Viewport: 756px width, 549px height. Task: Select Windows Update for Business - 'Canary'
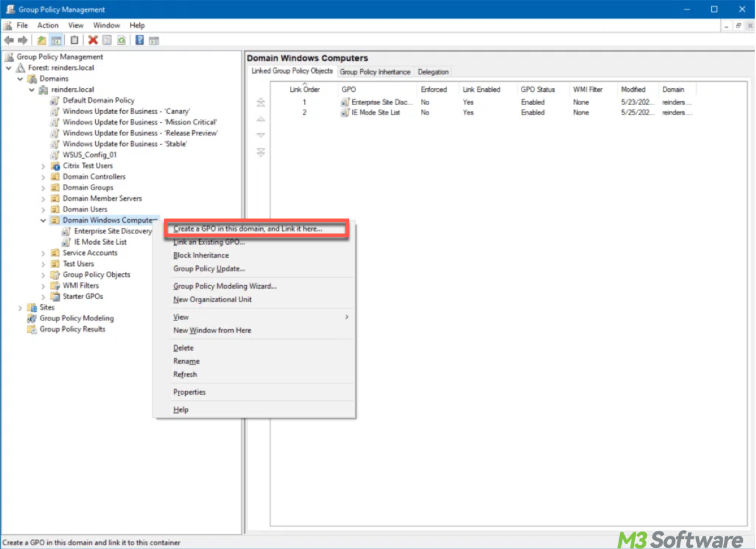126,111
